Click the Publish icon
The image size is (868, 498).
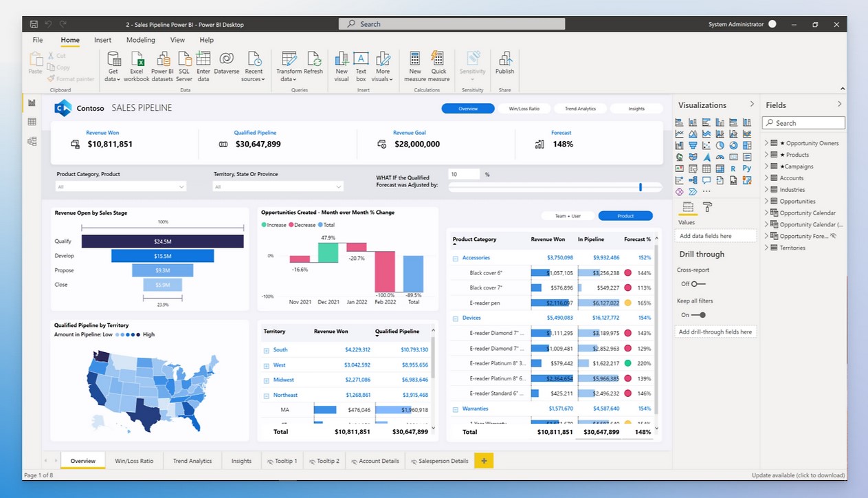tap(504, 60)
